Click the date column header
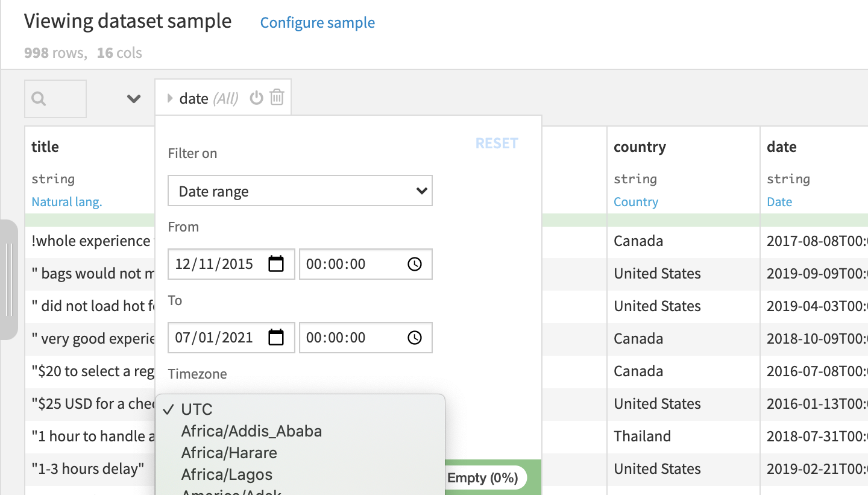 point(782,147)
